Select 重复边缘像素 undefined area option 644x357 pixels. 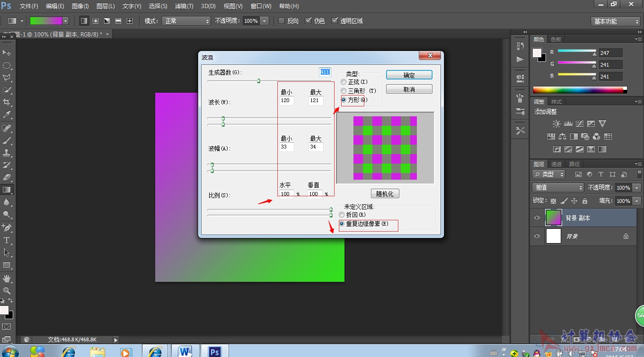342,224
